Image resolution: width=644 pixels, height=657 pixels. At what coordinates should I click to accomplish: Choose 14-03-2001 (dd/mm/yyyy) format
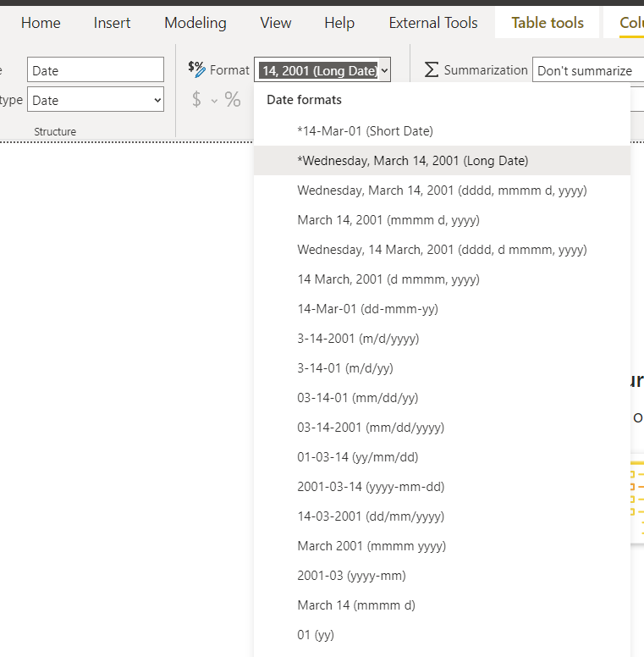tap(443, 516)
